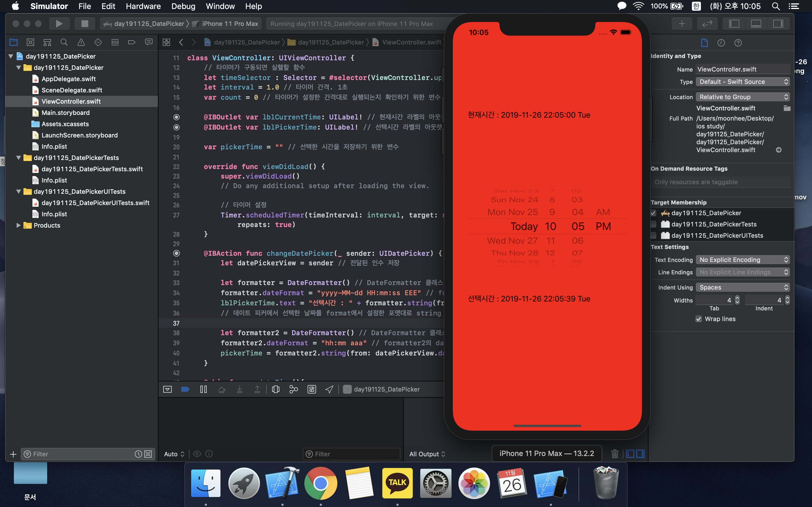
Task: Open the Indent Using Spaces dropdown
Action: [742, 287]
